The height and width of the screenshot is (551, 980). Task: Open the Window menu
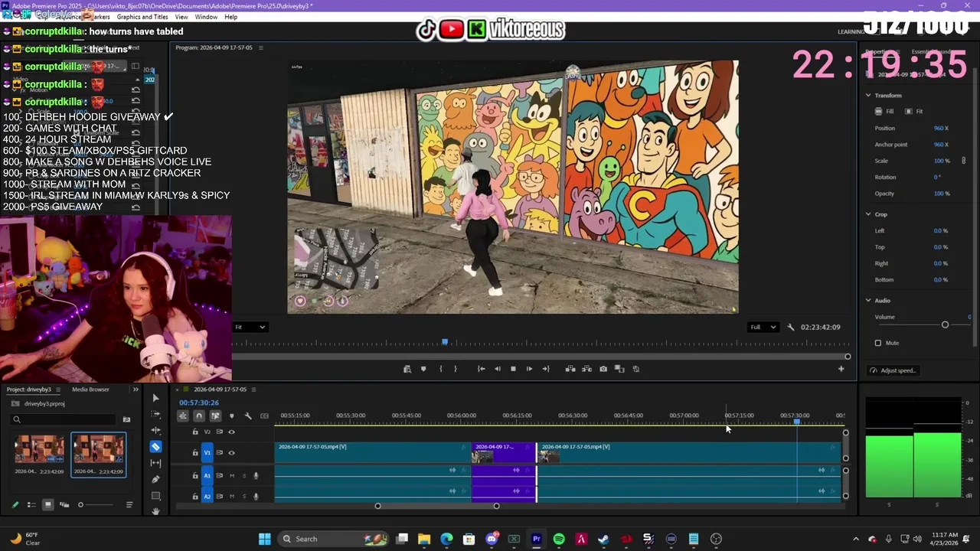click(x=206, y=17)
